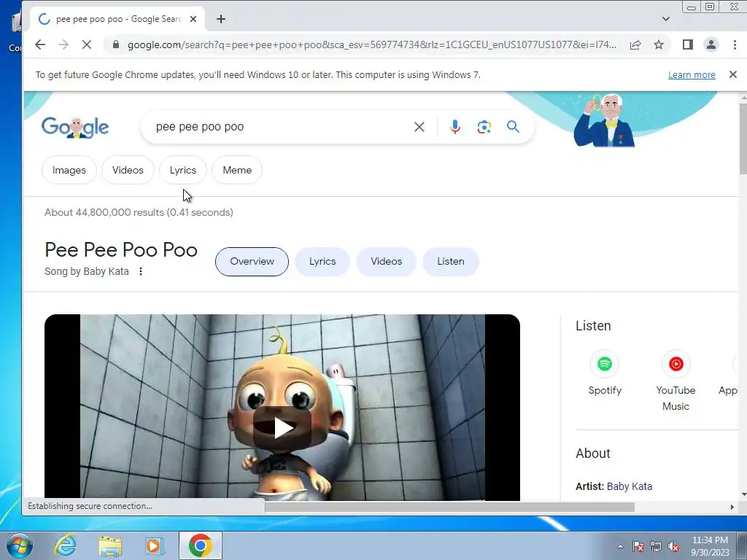
Task: Bookmark this page with the star
Action: click(x=659, y=44)
